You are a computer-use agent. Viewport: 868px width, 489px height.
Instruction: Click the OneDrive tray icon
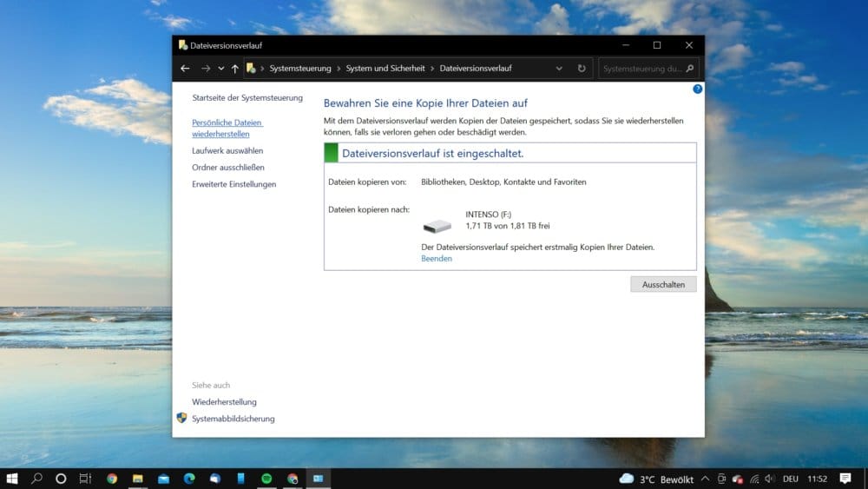pos(738,479)
